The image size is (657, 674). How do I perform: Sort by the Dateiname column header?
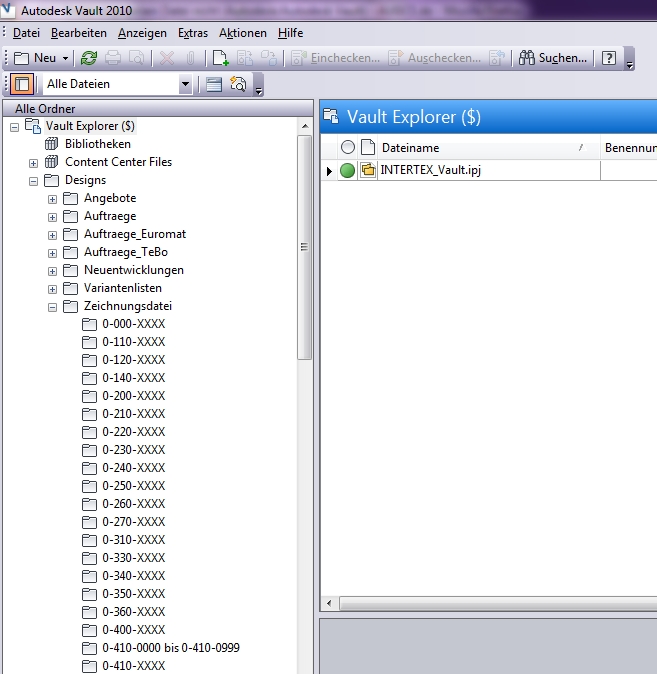488,148
